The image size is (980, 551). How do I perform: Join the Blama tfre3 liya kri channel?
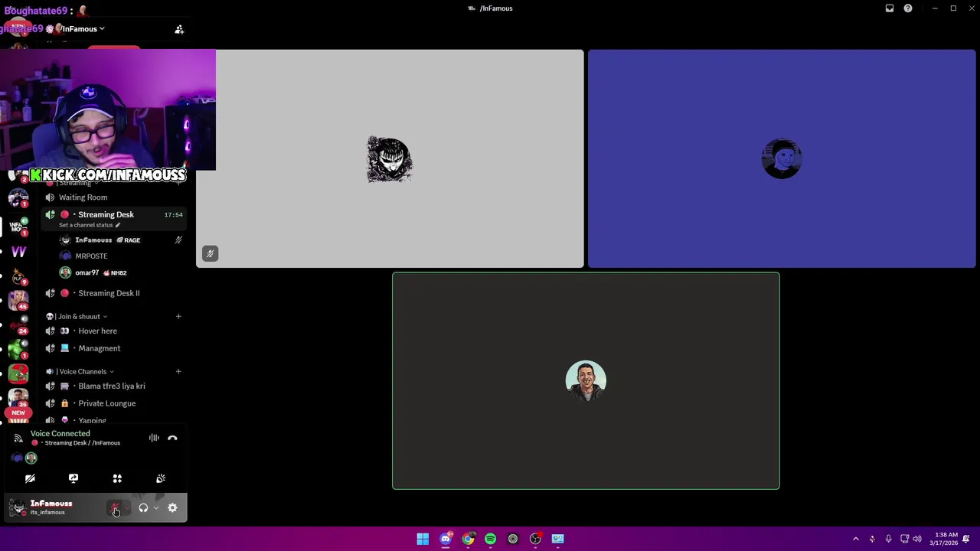(113, 386)
